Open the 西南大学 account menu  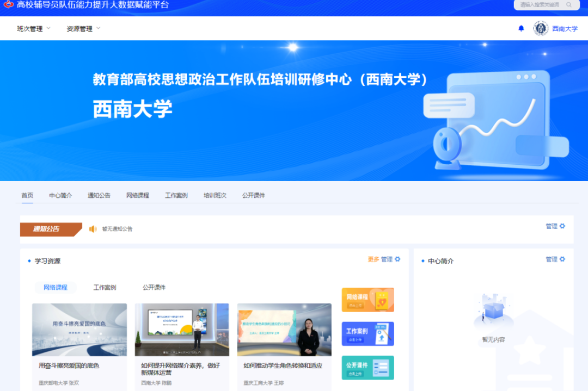pos(565,29)
